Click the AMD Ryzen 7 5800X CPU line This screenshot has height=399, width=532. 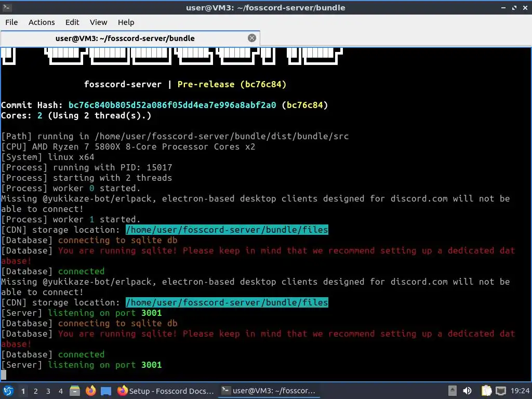128,147
